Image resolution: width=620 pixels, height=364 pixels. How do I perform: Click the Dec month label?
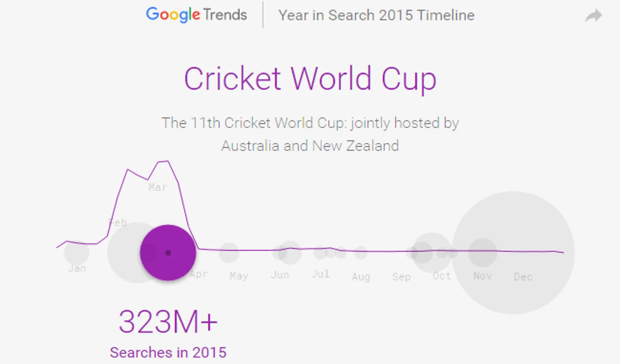tap(523, 277)
